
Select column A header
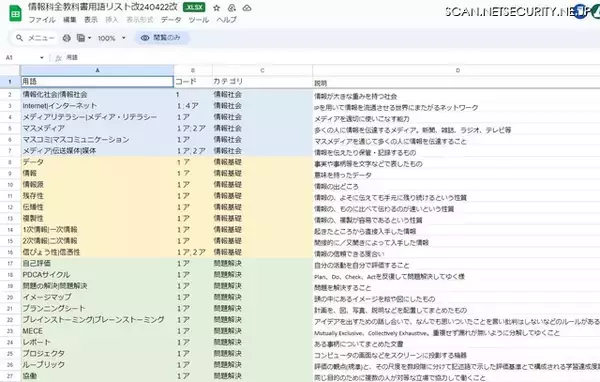97,70
